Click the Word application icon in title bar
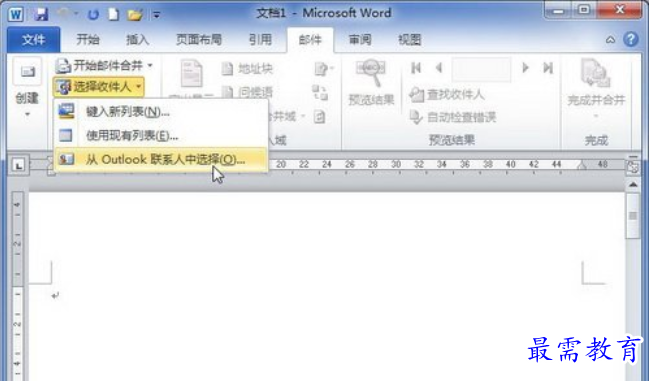Screen dimensions: 649x381 [16, 14]
